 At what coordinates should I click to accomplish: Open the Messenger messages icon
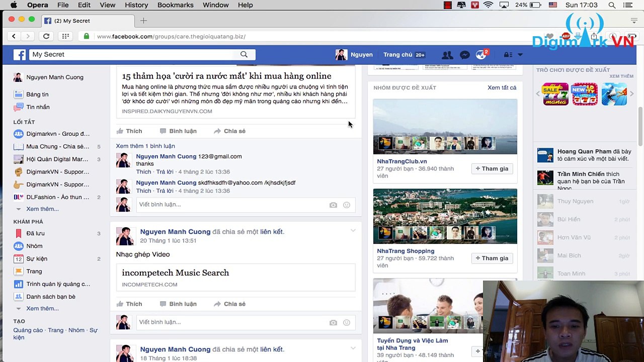pos(465,55)
